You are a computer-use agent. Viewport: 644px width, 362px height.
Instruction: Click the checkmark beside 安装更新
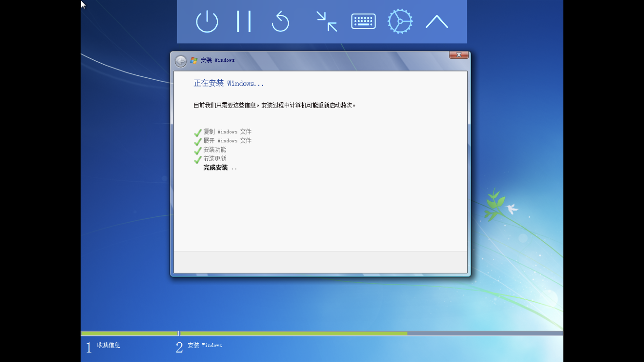point(197,159)
